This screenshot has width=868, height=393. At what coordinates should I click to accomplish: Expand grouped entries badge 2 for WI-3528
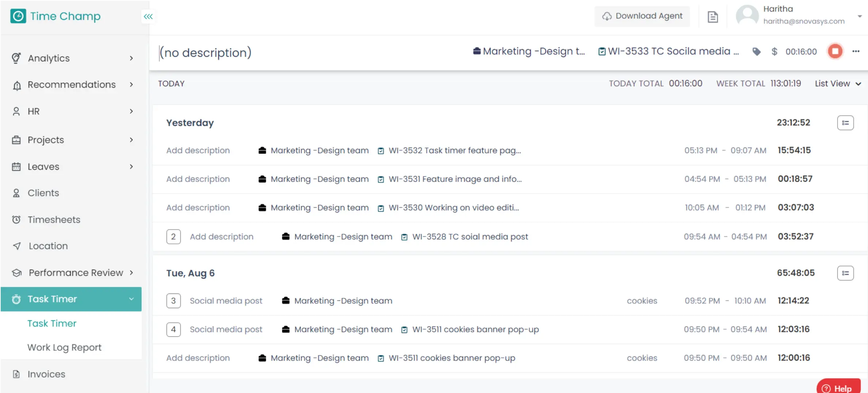[x=173, y=237]
